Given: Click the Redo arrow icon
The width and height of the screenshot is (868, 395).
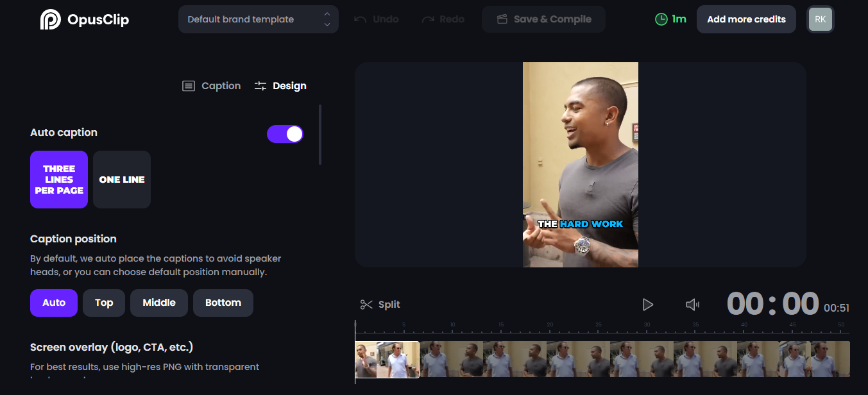Looking at the screenshot, I should coord(428,19).
